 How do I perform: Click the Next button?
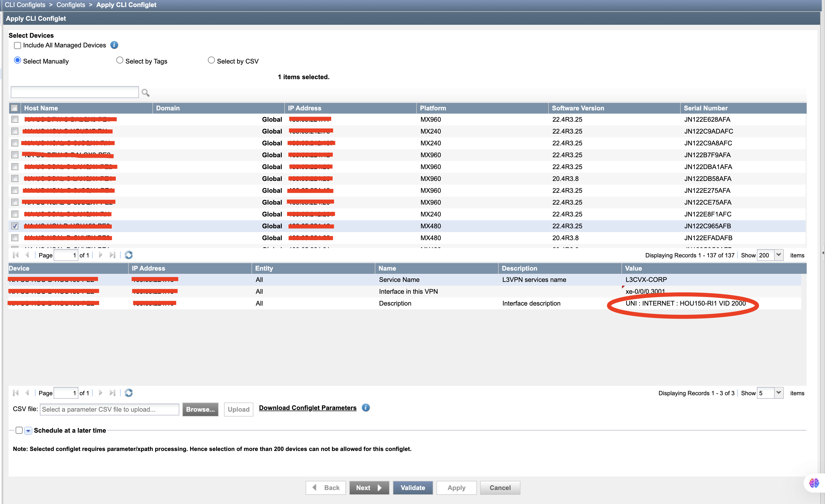pyautogui.click(x=369, y=488)
